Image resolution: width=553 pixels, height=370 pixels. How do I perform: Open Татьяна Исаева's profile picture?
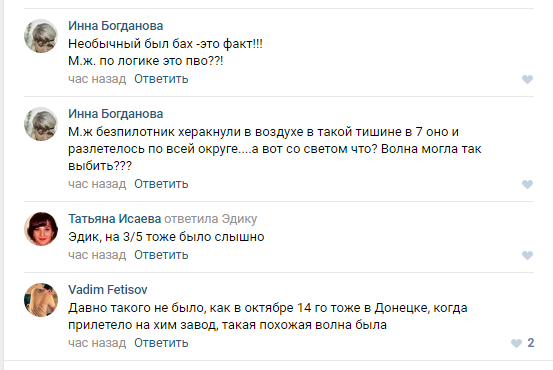click(x=41, y=229)
